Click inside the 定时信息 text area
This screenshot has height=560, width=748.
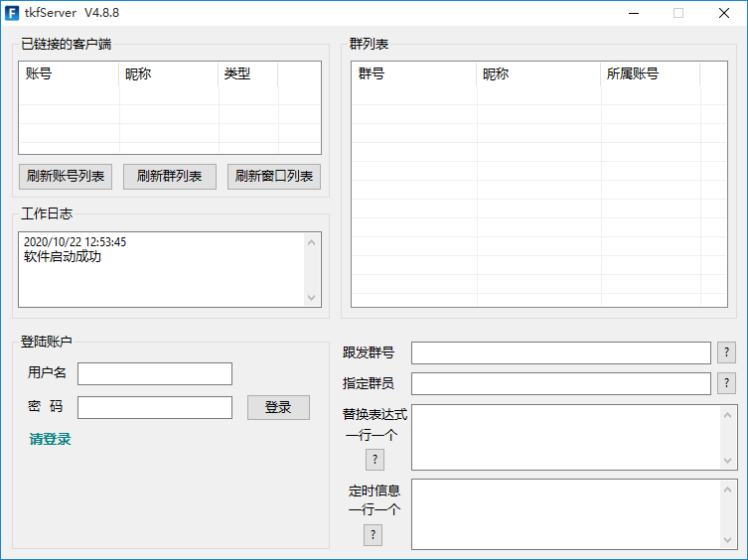pyautogui.click(x=567, y=513)
